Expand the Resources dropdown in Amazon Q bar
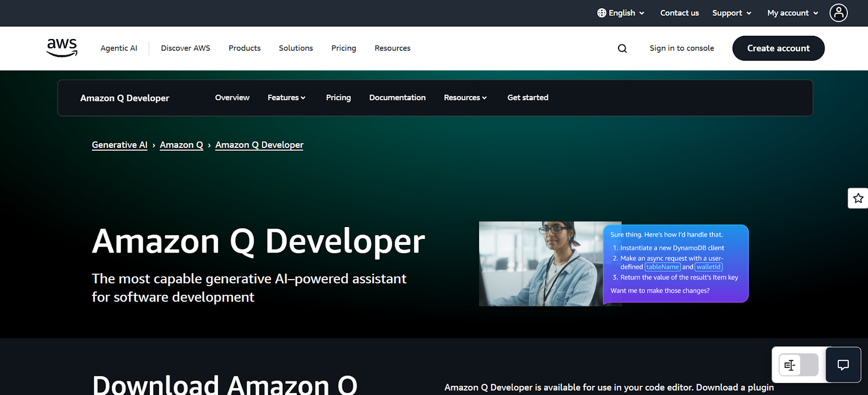Viewport: 868px width, 395px height. (465, 98)
